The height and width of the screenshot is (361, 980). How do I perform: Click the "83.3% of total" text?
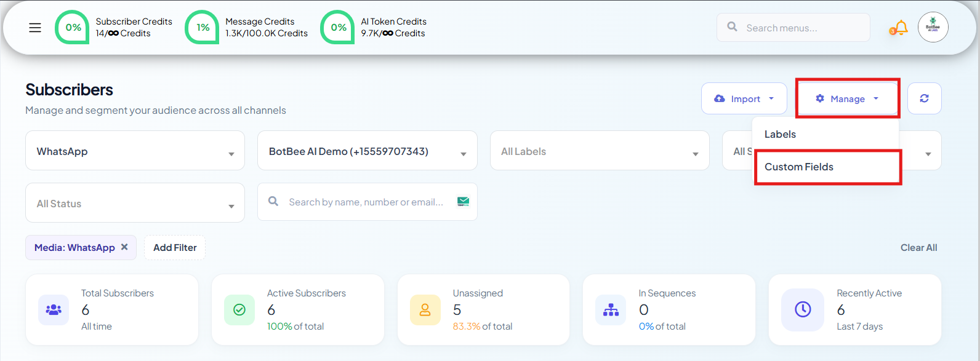click(483, 326)
